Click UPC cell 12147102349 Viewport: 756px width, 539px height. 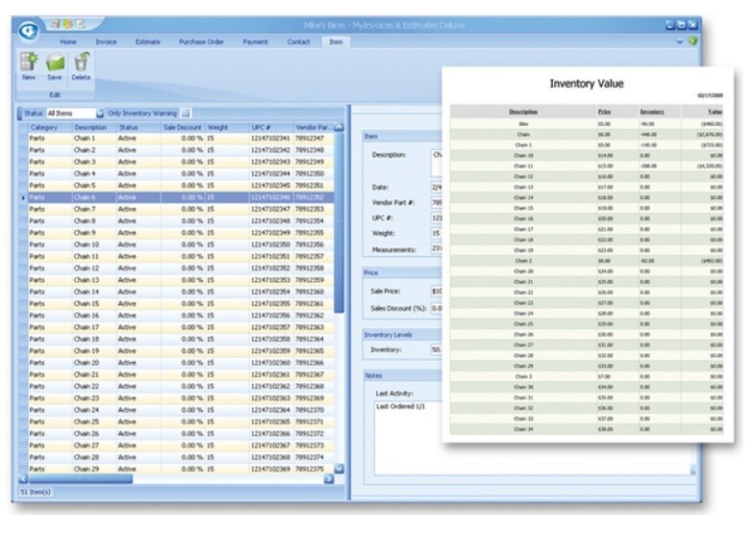(x=270, y=233)
